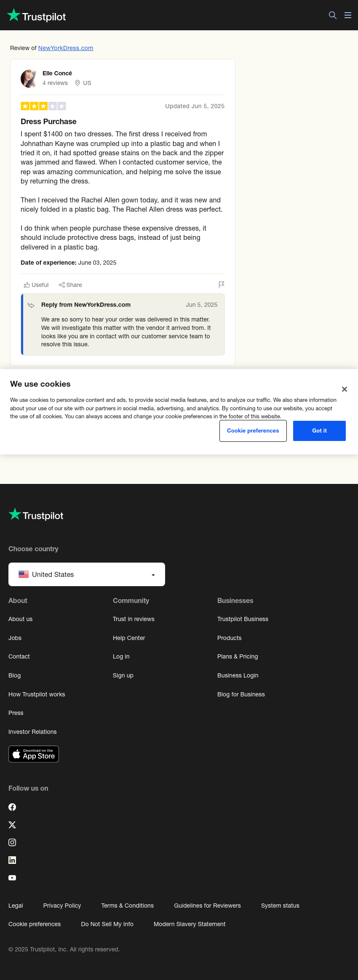358x980 pixels.
Task: Mark the review as Useful
Action: coord(36,285)
